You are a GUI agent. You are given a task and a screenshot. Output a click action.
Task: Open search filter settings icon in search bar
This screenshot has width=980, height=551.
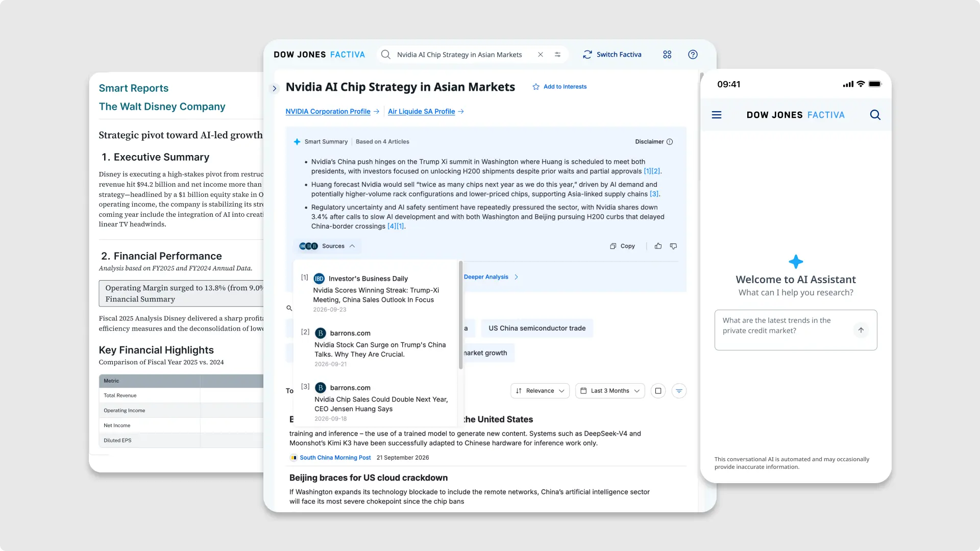click(558, 55)
